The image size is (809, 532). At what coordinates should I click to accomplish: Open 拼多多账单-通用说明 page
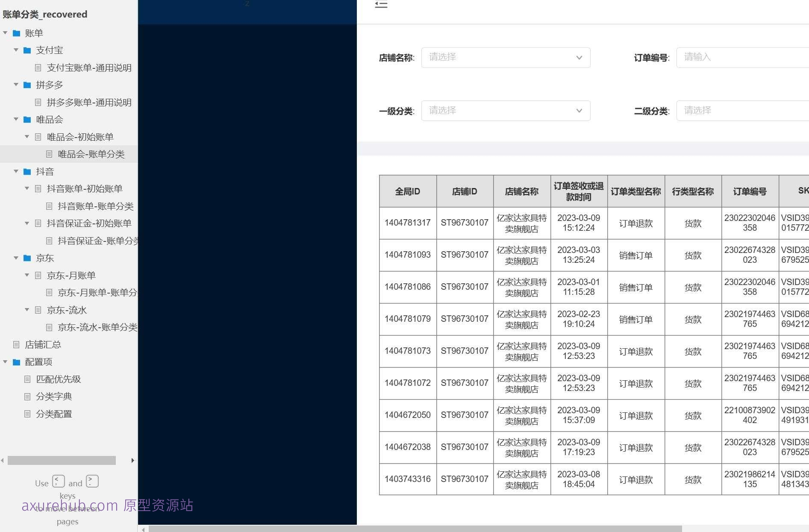(89, 102)
